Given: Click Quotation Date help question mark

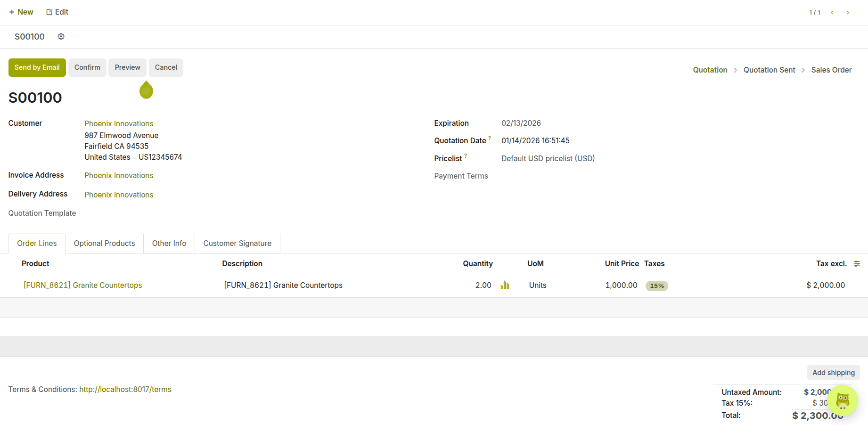Looking at the screenshot, I should (490, 139).
